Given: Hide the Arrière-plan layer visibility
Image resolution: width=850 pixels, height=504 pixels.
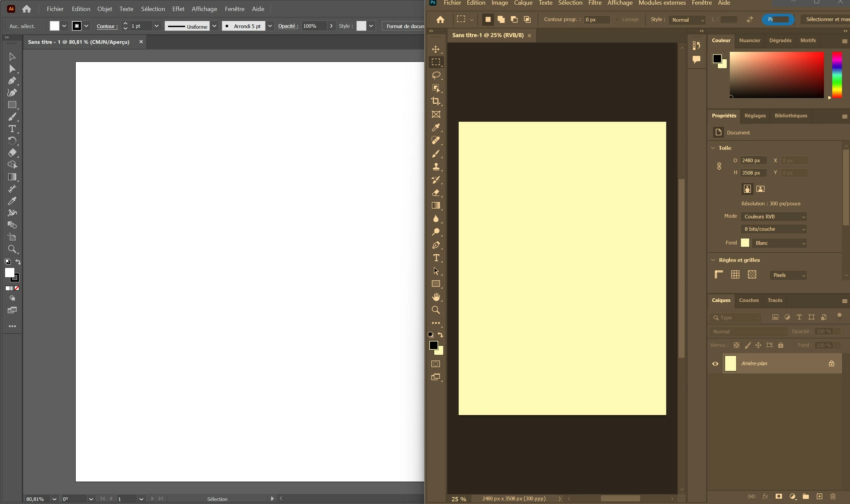Looking at the screenshot, I should click(x=715, y=364).
